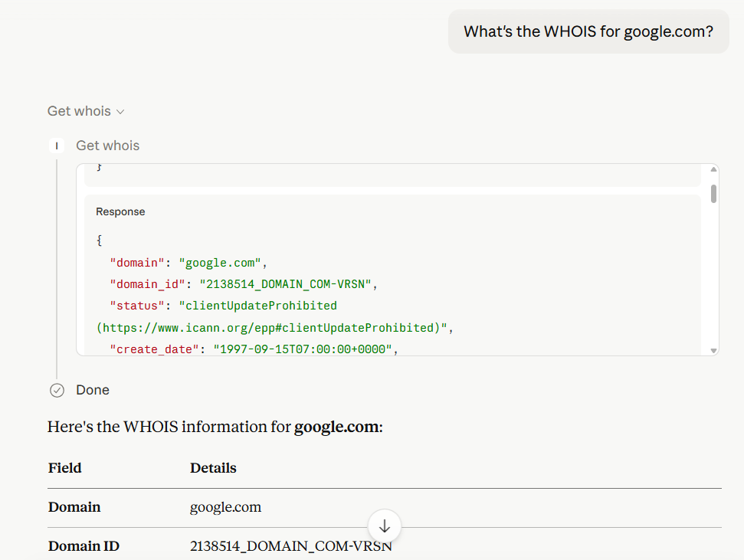Open the Get whois dropdown
Image resolution: width=744 pixels, height=560 pixels.
pos(86,111)
